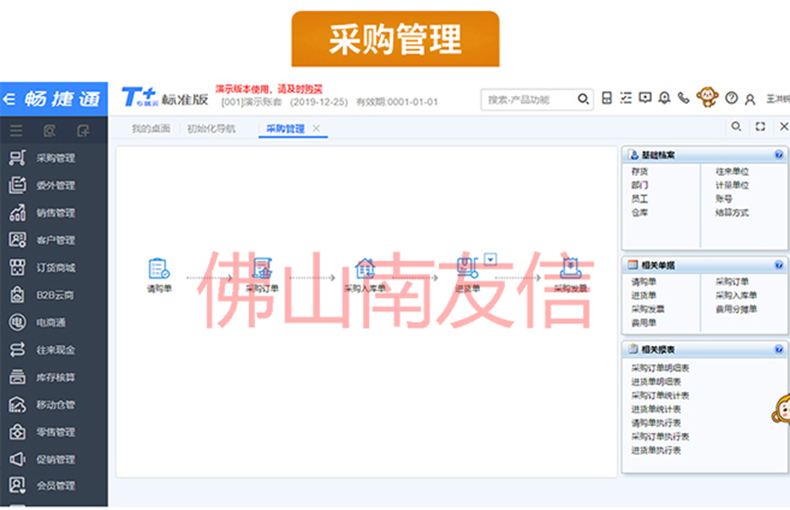This screenshot has height=510, width=790.
Task: Click the 采购发票 invoice icon
Action: coord(571,268)
